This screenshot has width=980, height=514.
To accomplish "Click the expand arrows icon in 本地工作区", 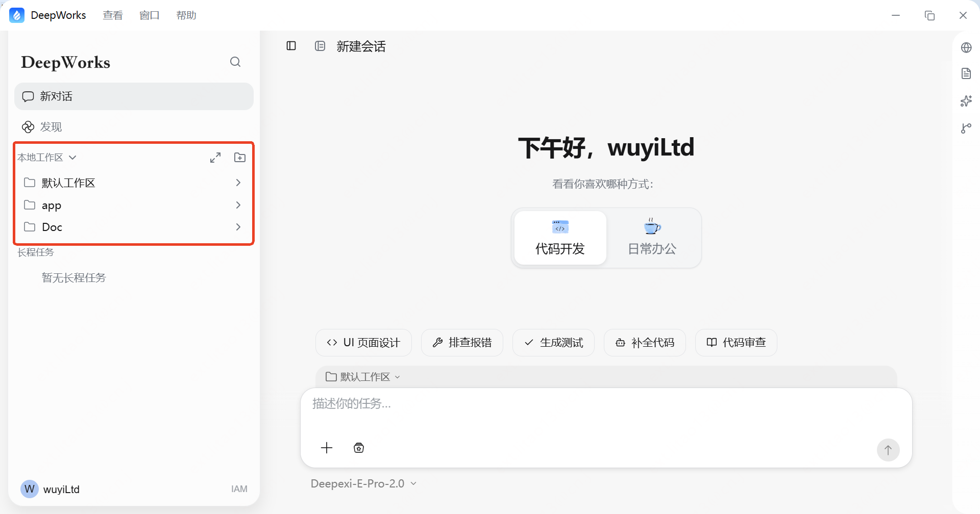I will point(215,158).
